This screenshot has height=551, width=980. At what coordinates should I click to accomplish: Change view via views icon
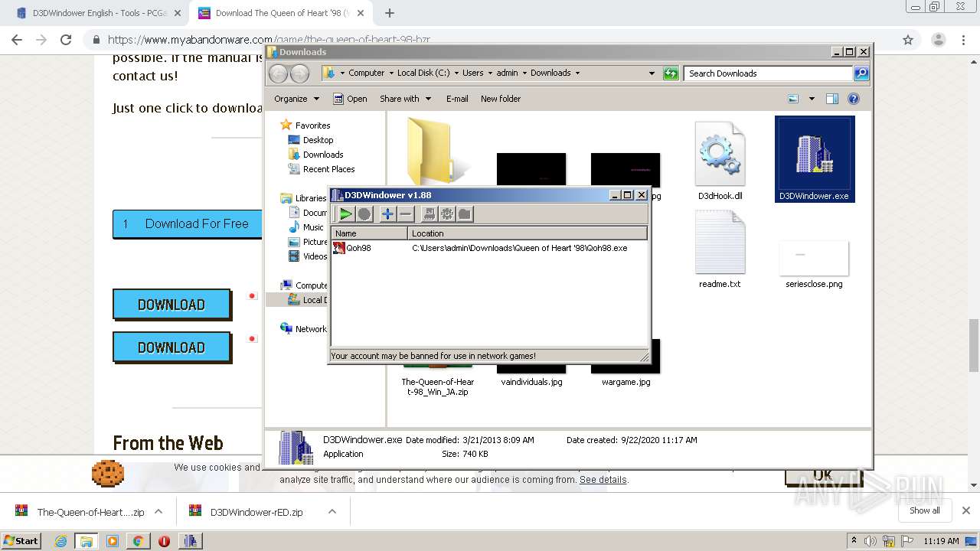click(793, 99)
